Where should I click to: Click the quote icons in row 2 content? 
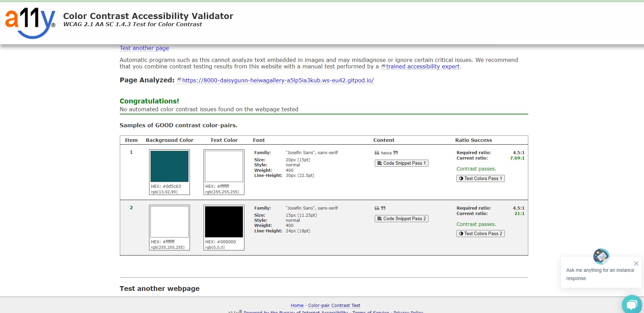point(380,208)
